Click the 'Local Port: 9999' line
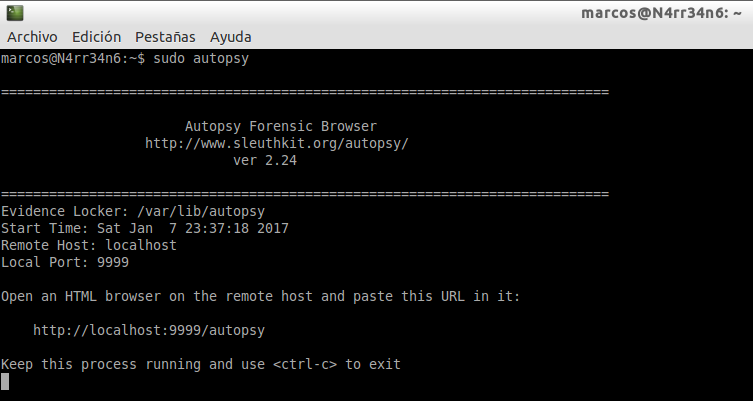This screenshot has width=753, height=401. coord(65,262)
